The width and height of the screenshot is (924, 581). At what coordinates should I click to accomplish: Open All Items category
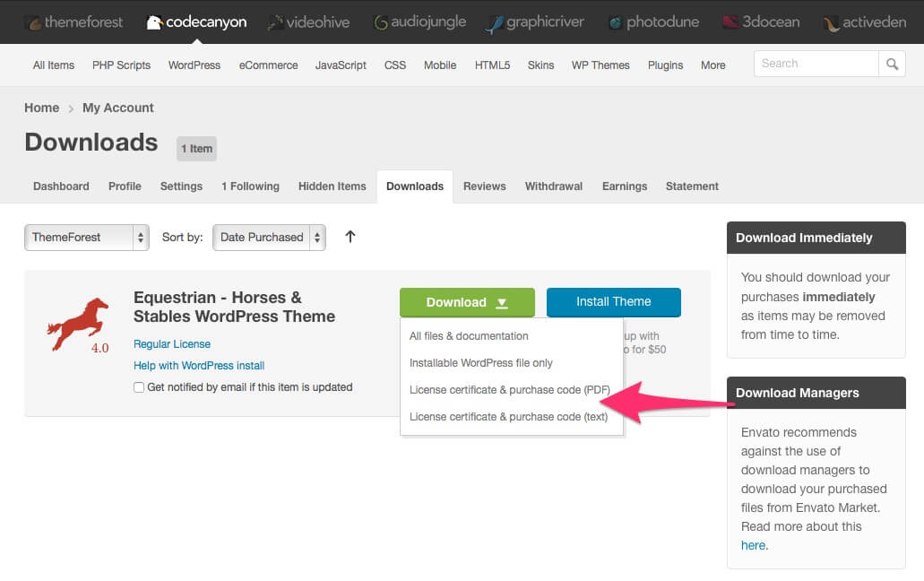click(54, 65)
